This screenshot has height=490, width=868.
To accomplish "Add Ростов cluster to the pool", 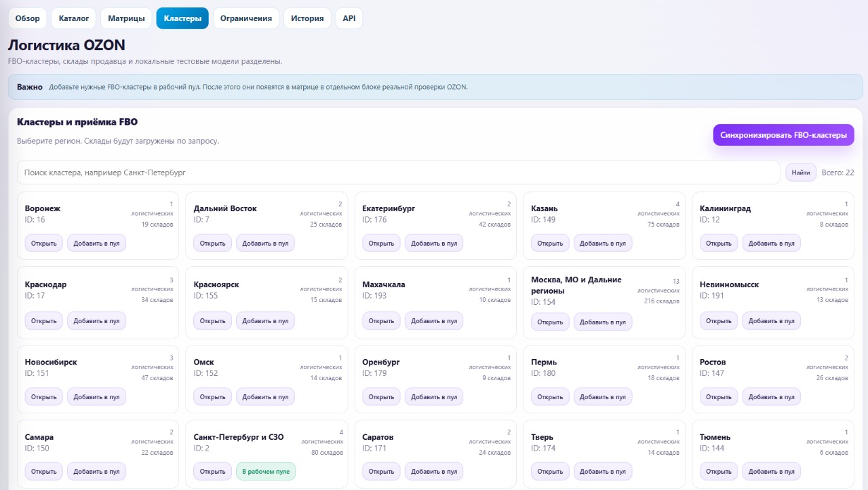I will (771, 397).
